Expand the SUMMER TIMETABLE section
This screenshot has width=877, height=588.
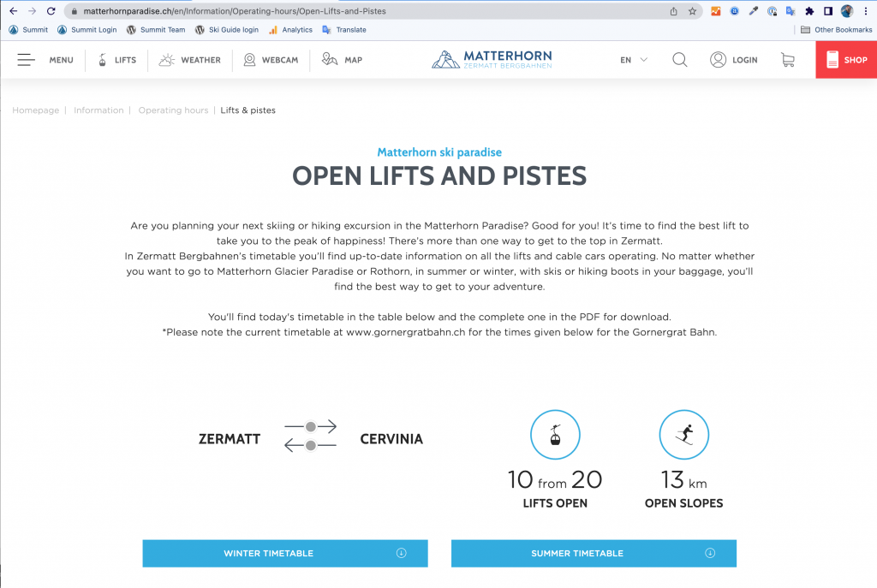594,554
